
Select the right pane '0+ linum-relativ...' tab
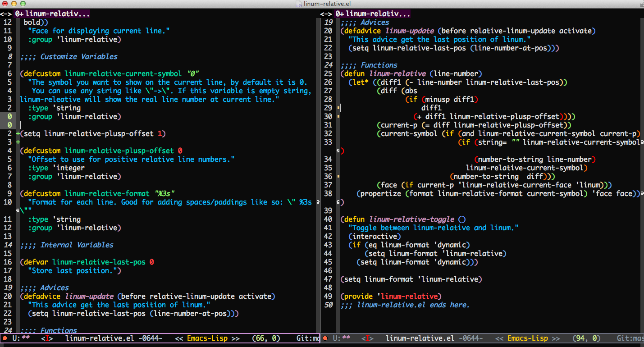373,14
